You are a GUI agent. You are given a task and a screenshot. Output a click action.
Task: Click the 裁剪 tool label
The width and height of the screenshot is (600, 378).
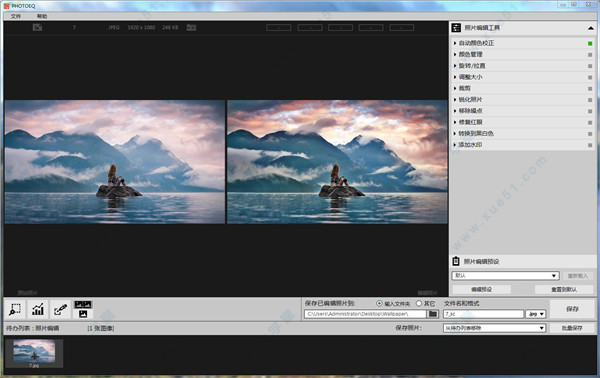(465, 88)
